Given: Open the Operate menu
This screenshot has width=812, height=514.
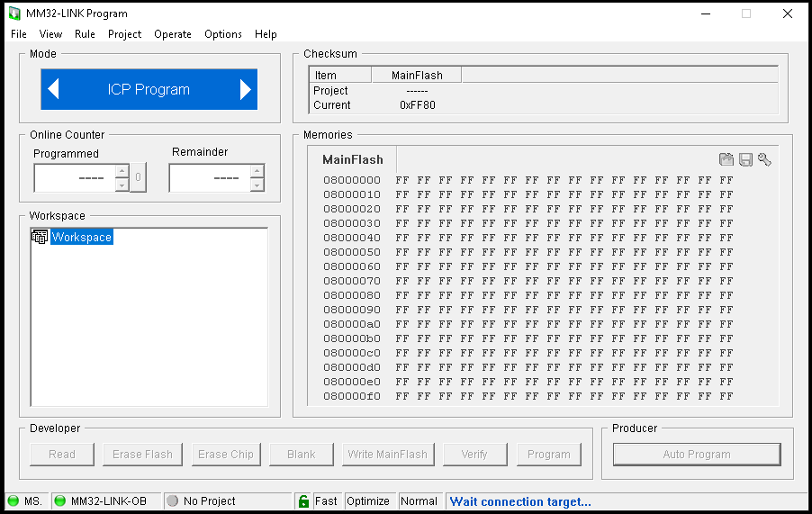Looking at the screenshot, I should (173, 34).
